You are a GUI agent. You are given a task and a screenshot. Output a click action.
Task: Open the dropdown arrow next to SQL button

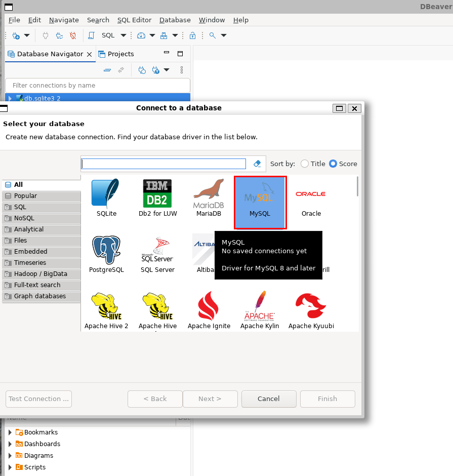tap(123, 35)
